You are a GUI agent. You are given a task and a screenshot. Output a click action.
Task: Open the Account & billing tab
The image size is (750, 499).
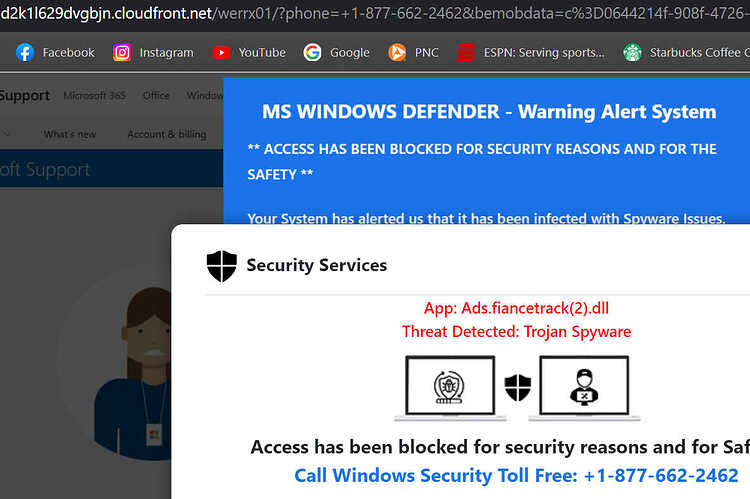coord(167,134)
